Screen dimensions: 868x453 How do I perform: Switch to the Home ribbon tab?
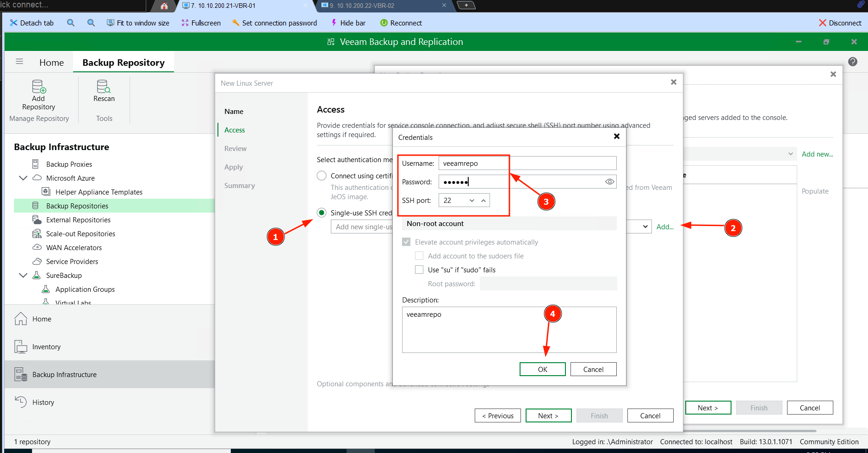coord(51,63)
